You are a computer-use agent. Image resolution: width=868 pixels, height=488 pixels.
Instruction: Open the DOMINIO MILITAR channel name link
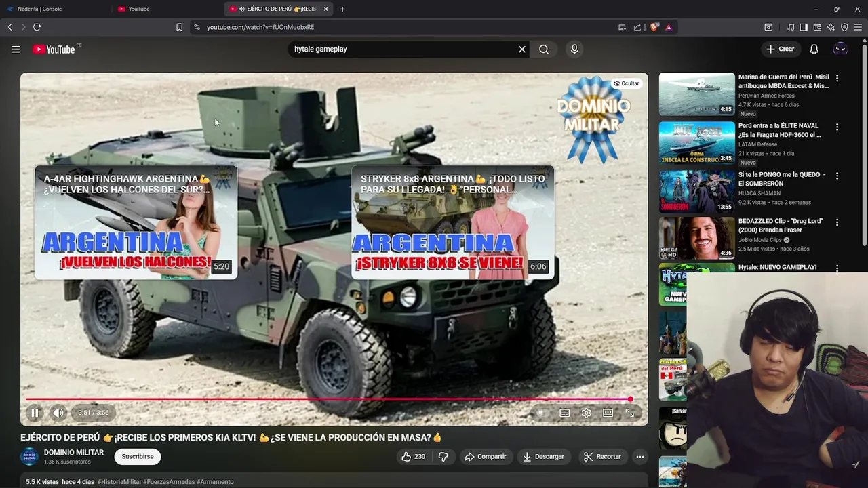click(x=74, y=452)
